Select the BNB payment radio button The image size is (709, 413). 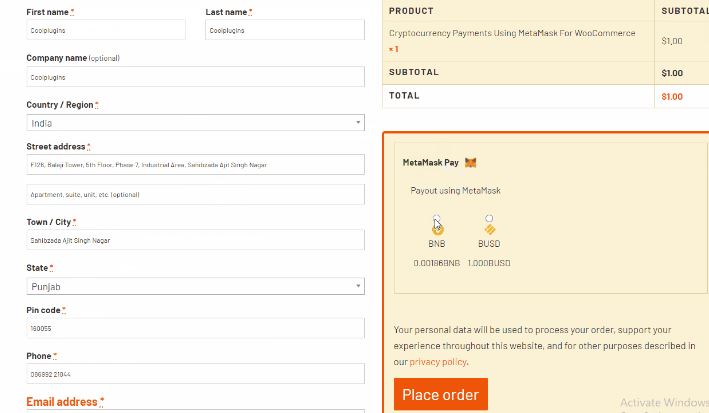coord(436,218)
